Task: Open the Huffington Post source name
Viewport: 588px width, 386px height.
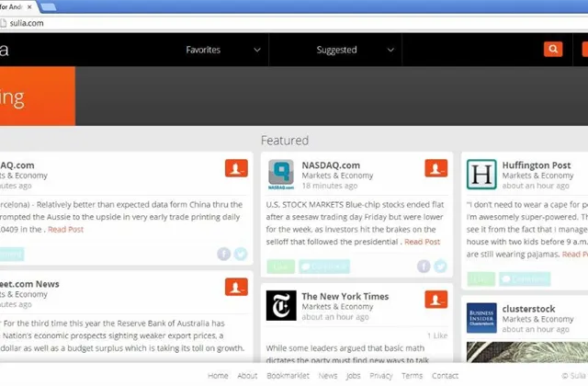Action: pyautogui.click(x=537, y=165)
